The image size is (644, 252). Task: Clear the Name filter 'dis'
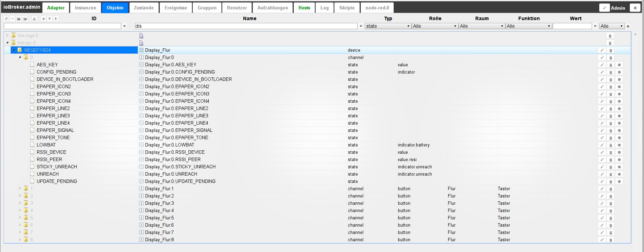coord(361,26)
